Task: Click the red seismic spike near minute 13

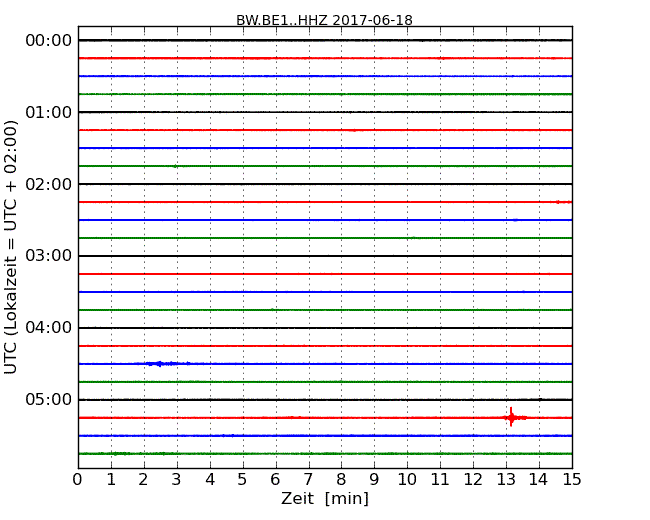Action: click(512, 417)
